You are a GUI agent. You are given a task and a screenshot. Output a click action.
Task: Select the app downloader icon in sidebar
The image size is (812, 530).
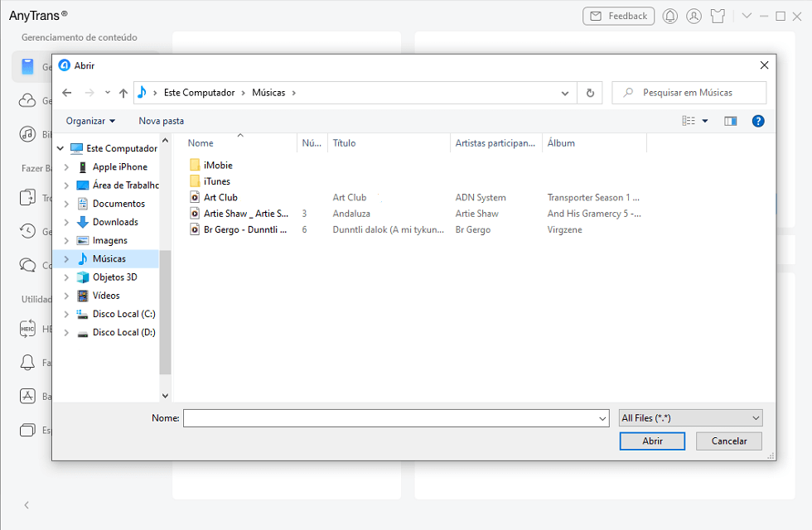coord(27,396)
